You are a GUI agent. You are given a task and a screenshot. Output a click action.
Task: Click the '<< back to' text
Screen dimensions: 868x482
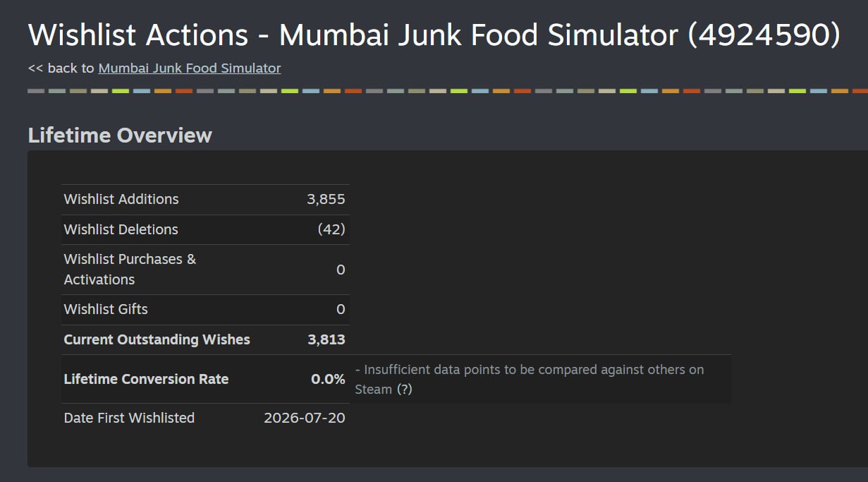point(61,68)
